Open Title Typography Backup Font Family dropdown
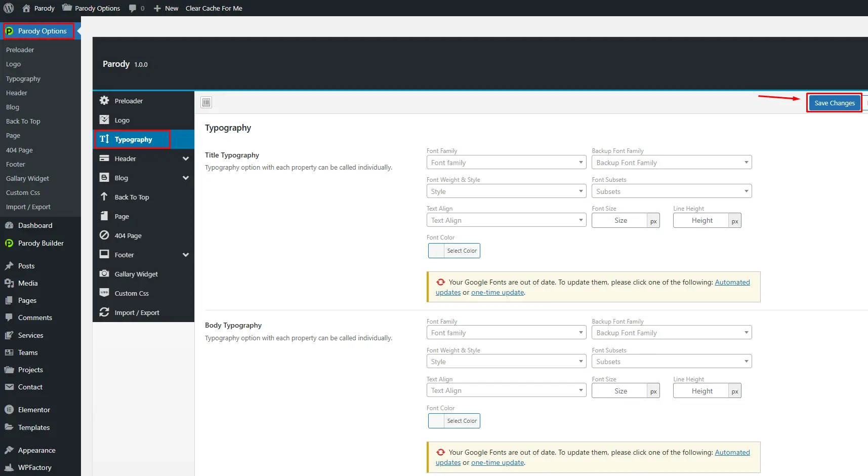Image resolution: width=868 pixels, height=476 pixels. (672, 163)
